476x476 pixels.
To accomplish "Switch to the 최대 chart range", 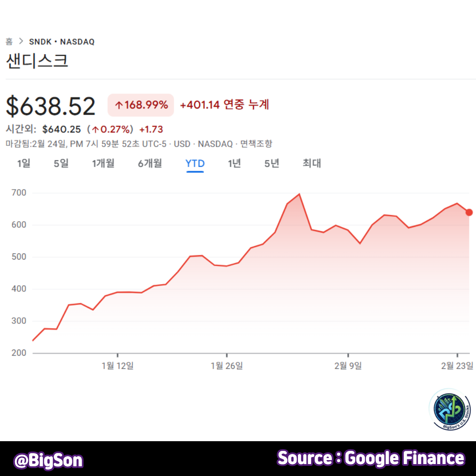I will tap(312, 164).
